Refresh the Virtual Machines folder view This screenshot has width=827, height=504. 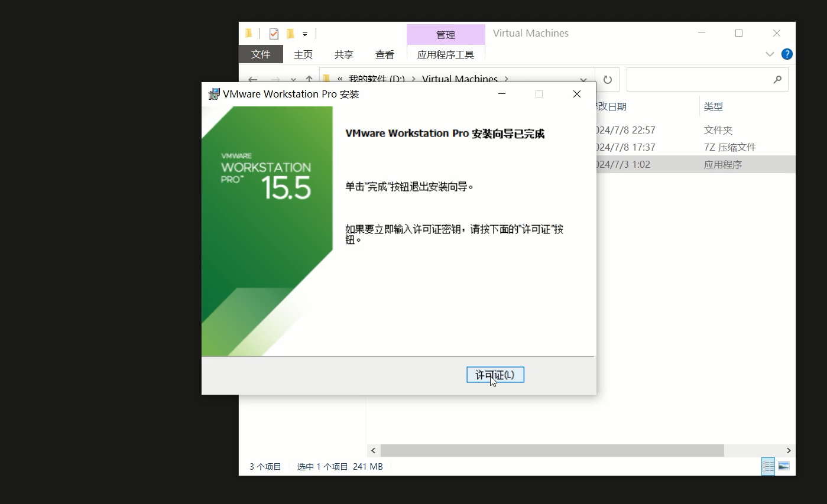pyautogui.click(x=607, y=80)
